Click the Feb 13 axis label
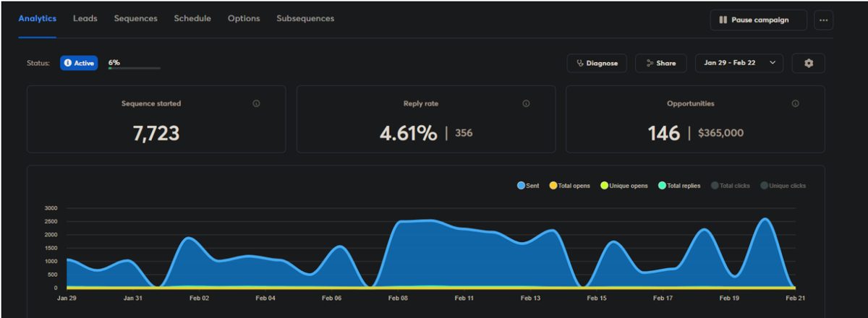Image resolution: width=868 pixels, height=318 pixels. (x=530, y=298)
